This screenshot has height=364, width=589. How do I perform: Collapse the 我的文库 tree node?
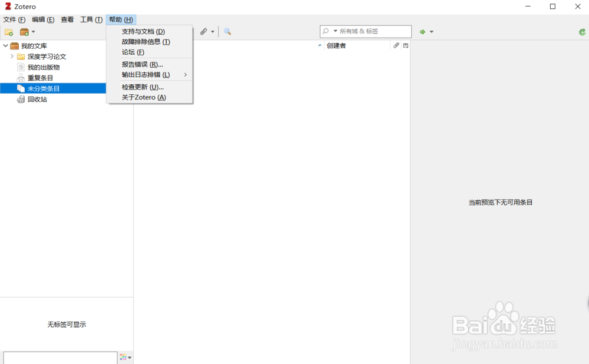tap(5, 46)
